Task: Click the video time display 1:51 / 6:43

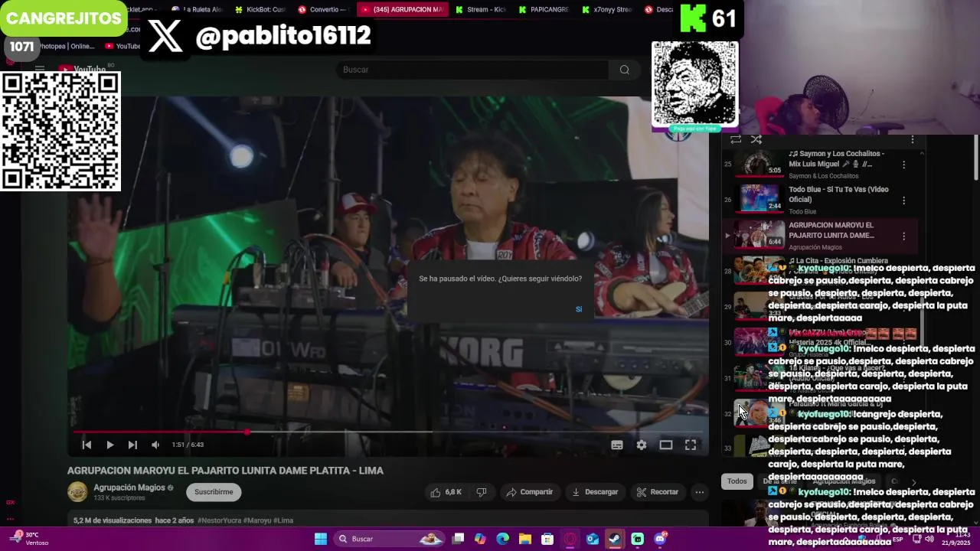Action: pyautogui.click(x=188, y=445)
